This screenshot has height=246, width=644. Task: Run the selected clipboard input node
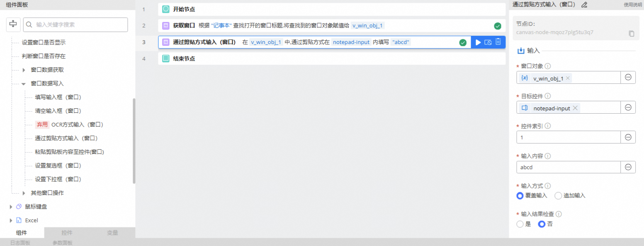478,42
